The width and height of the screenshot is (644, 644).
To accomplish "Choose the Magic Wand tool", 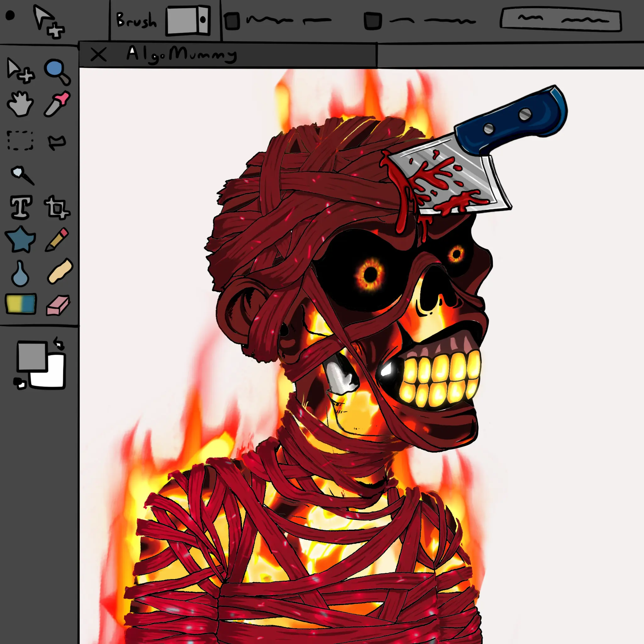I will coord(22,175).
